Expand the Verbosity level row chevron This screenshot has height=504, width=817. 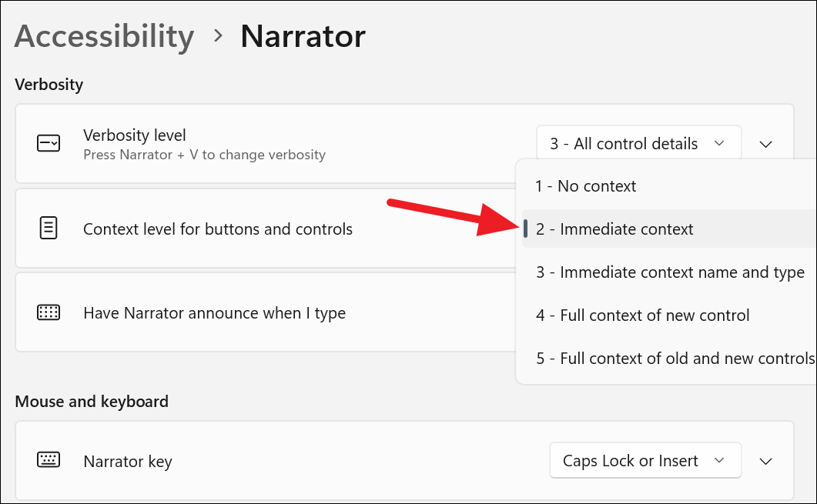coord(765,143)
